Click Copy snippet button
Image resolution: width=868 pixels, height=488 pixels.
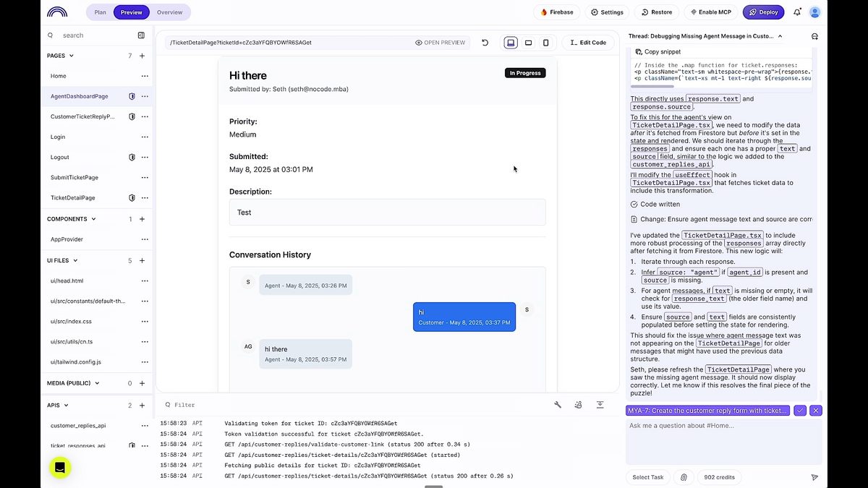coord(658,52)
